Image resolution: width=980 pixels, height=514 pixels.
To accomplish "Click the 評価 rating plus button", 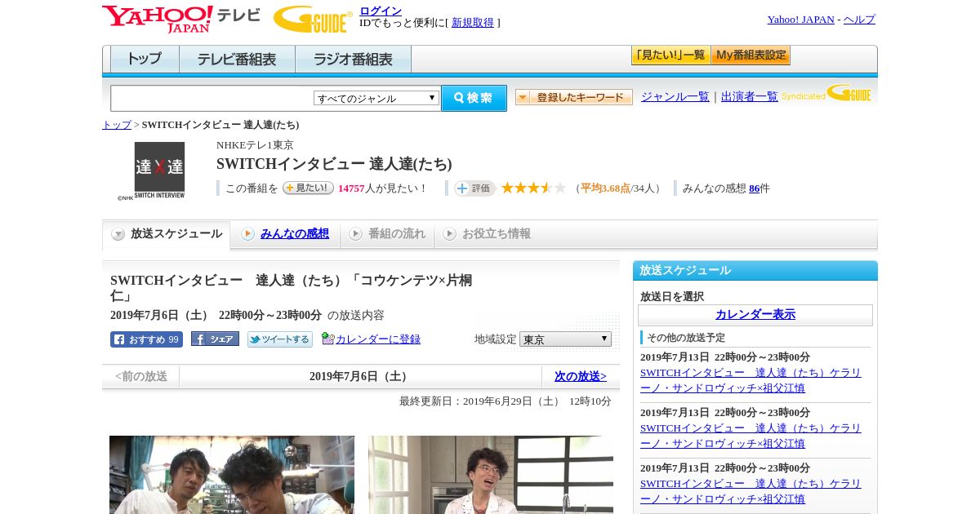I will pyautogui.click(x=475, y=188).
